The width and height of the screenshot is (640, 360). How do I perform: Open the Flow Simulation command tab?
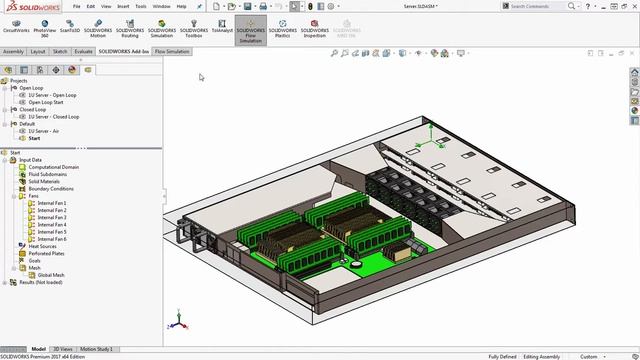[x=172, y=51]
